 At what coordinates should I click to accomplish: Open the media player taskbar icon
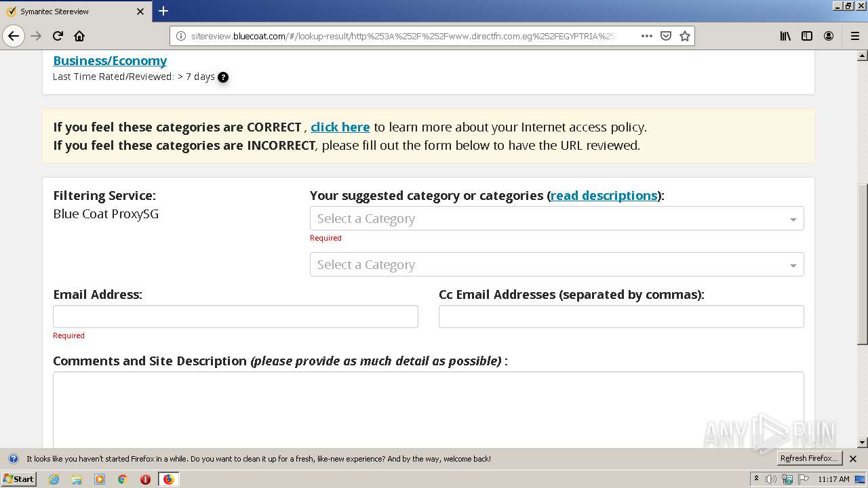100,479
